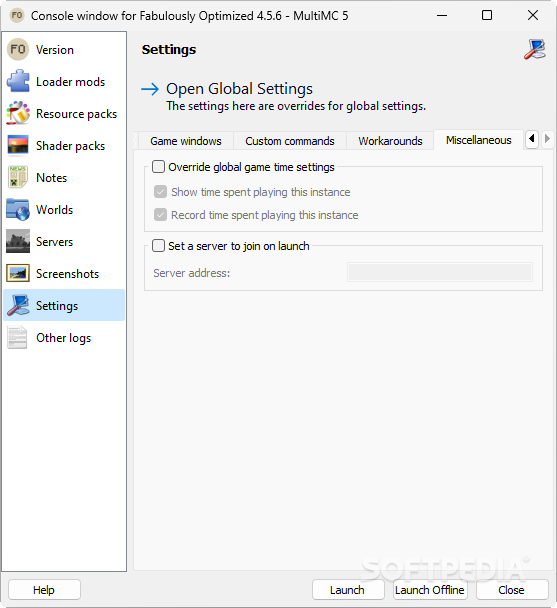Screen dimensions: 557x608
Task: Open Global Settings link
Action: click(x=239, y=89)
